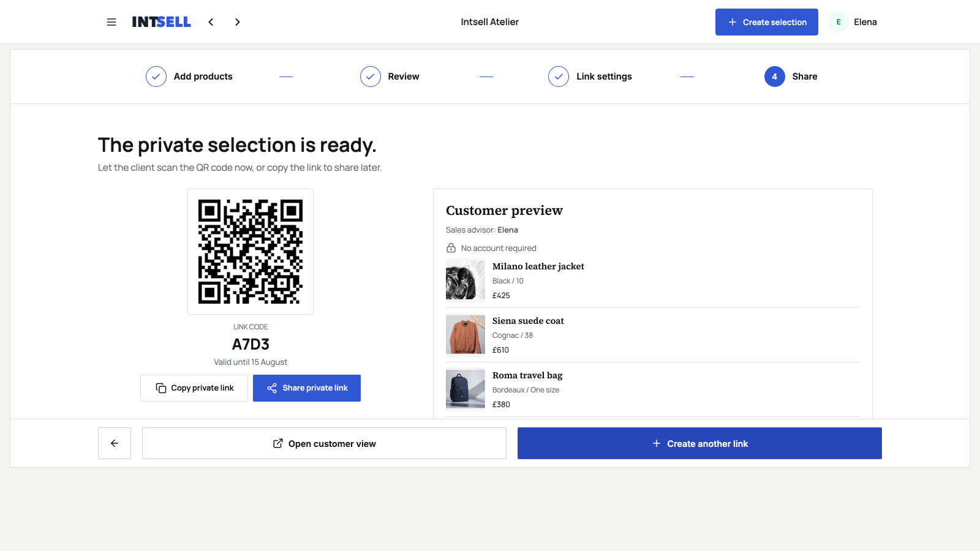Go back with the left chevron
Image resolution: width=980 pixels, height=551 pixels.
tap(211, 22)
